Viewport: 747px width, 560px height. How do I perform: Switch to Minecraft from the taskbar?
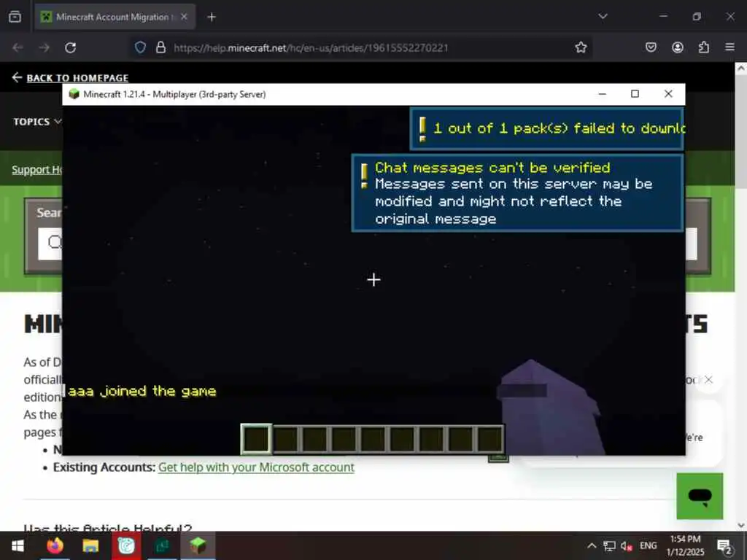point(198,545)
